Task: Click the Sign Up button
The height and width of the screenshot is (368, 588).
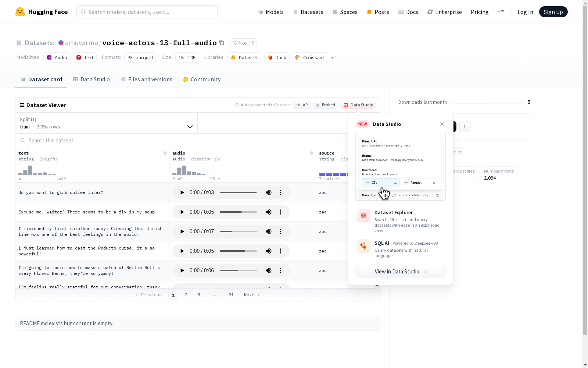Action: 553,12
